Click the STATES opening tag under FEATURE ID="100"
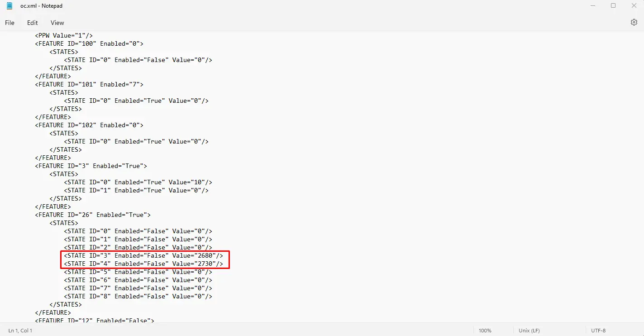 64,52
